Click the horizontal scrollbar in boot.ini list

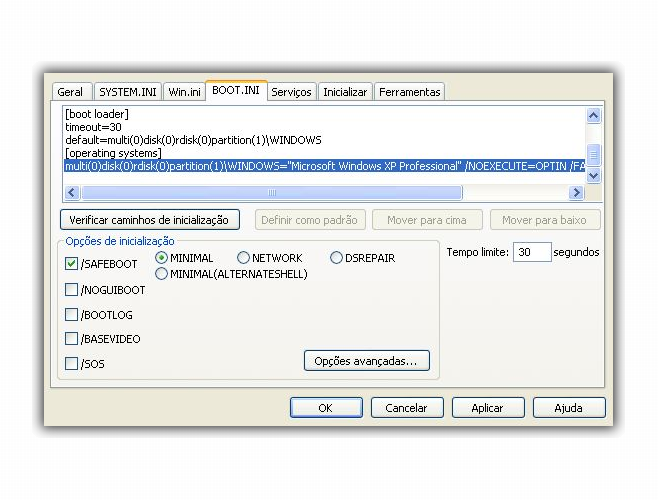tap(270, 192)
